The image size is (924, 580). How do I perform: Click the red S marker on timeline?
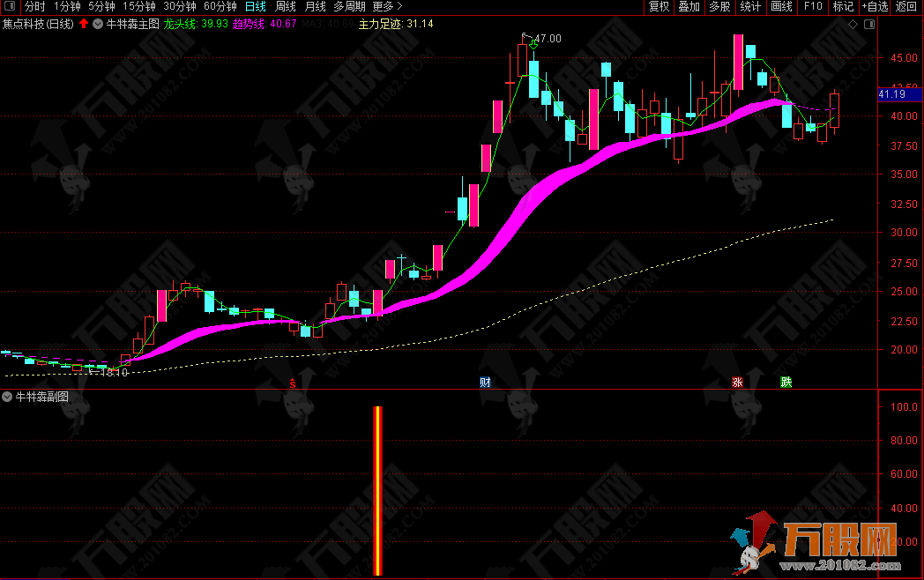coord(293,383)
